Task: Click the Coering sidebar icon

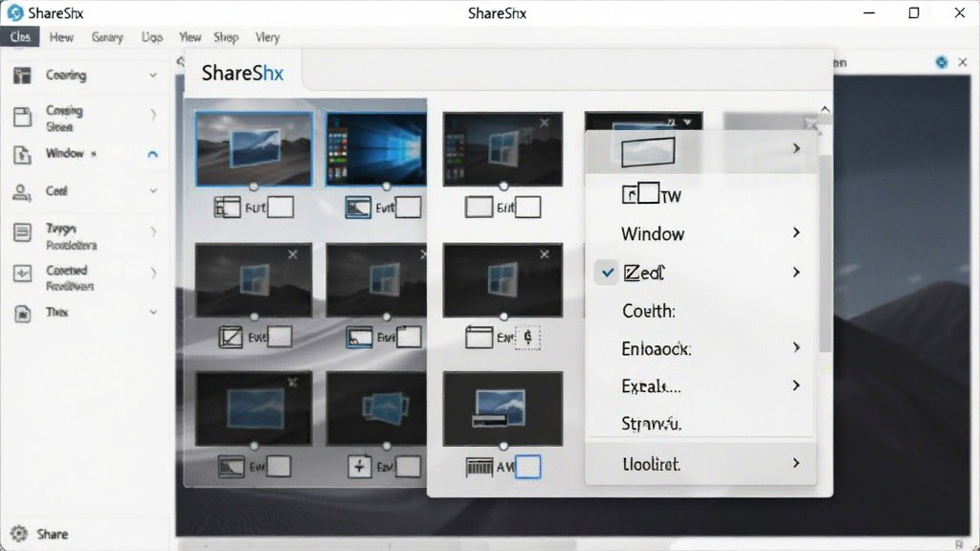Action: [22, 76]
